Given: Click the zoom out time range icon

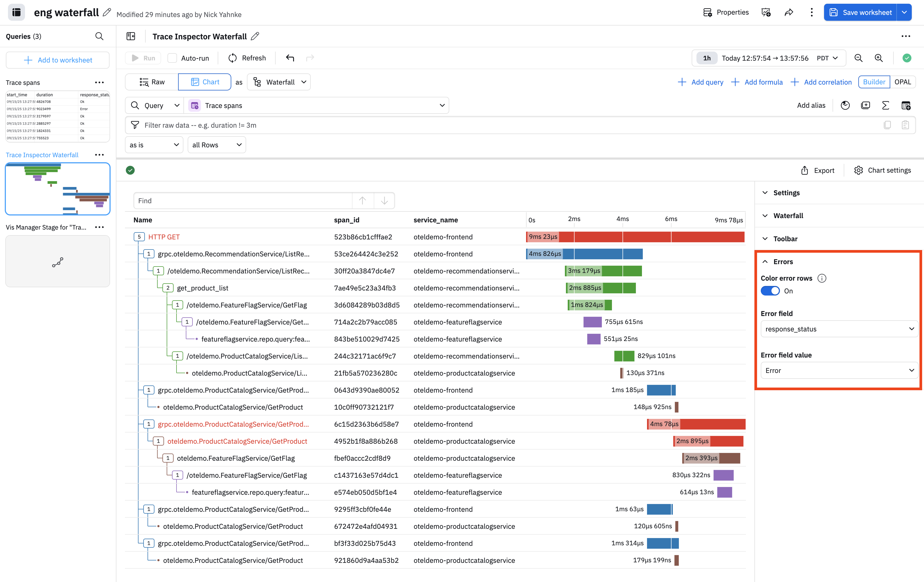Looking at the screenshot, I should click(858, 58).
